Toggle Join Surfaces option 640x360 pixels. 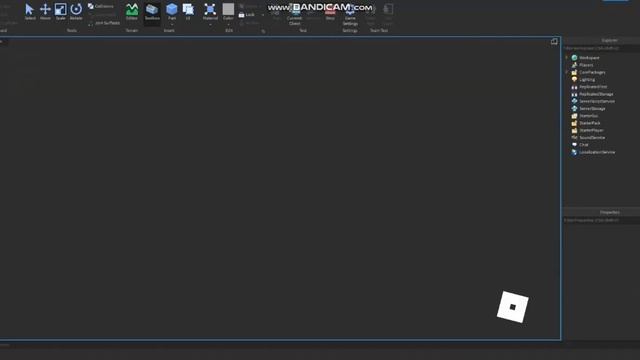coord(104,23)
